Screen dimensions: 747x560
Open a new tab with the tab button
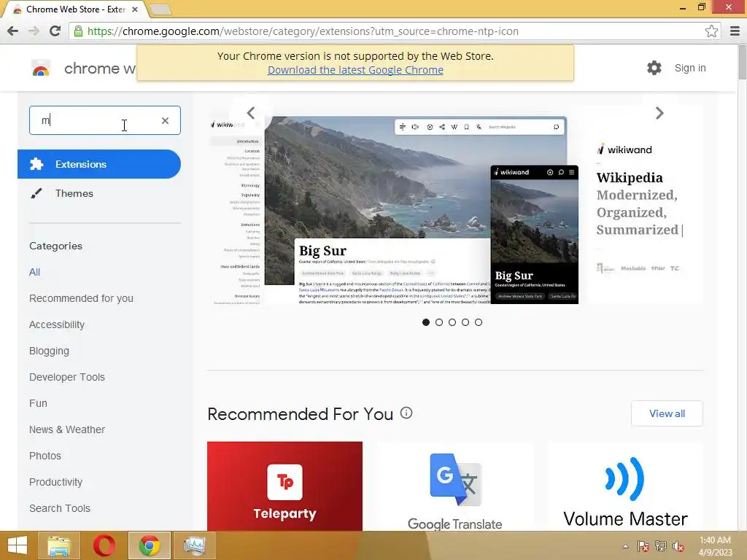[x=160, y=9]
